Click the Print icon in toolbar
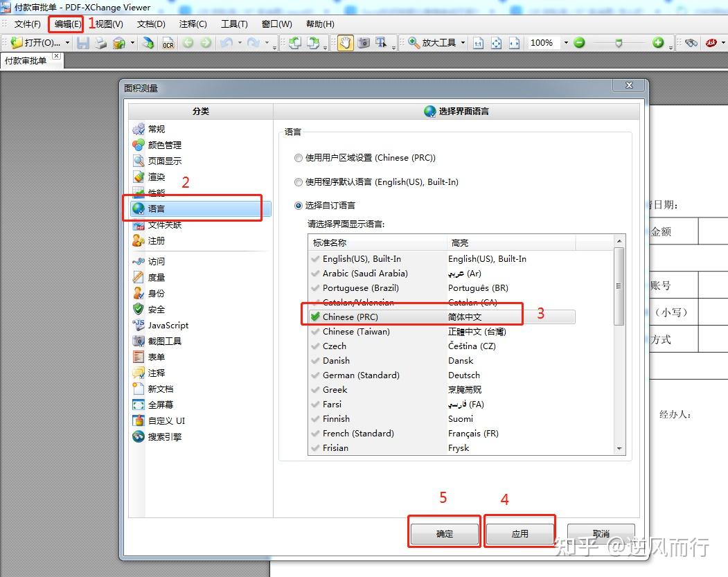 [x=100, y=43]
